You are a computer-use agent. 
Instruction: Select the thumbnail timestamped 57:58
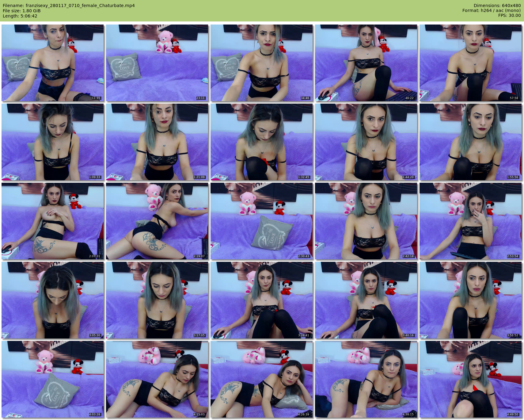tap(471, 63)
